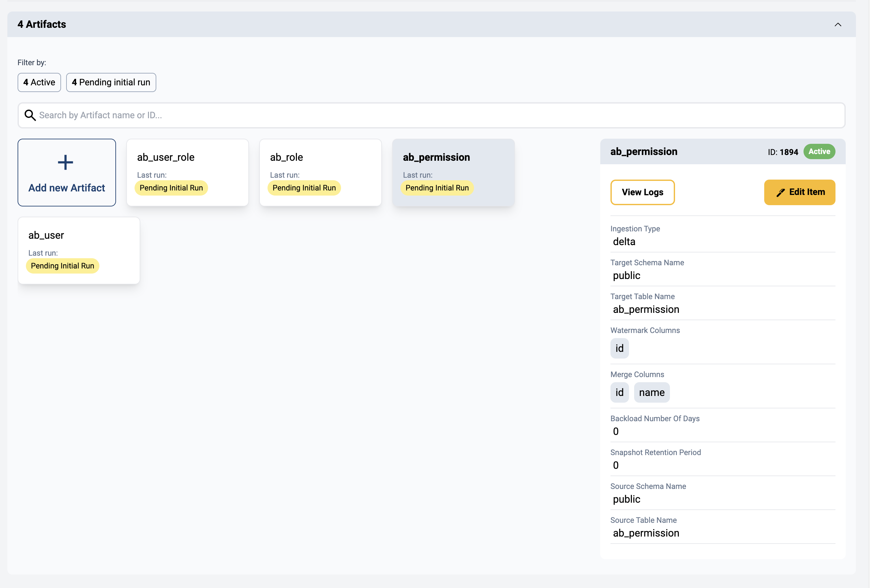Viewport: 870px width, 588px height.
Task: Click Pending Initial Run badge on ab_permission card
Action: (437, 188)
